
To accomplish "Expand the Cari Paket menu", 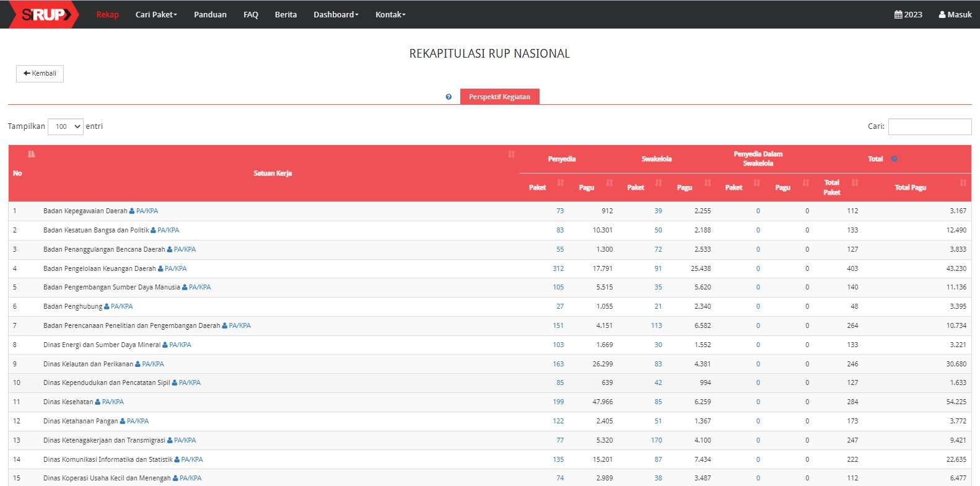I will click(156, 14).
